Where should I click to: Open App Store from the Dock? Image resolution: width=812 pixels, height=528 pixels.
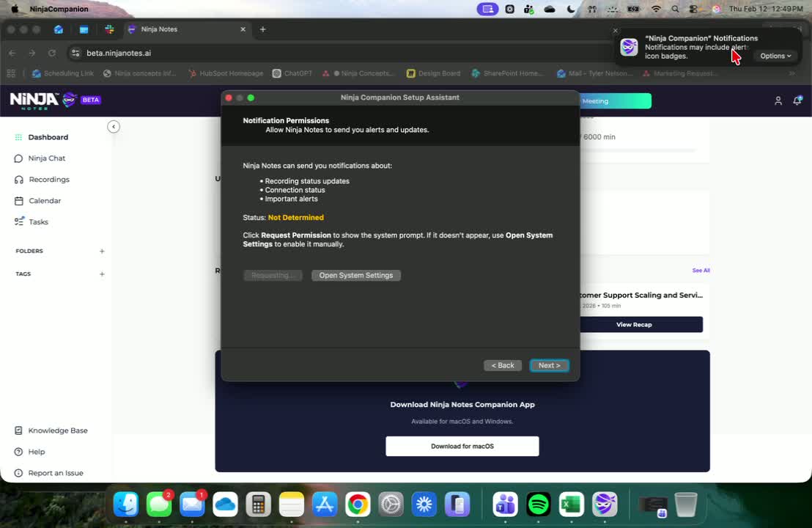(325, 504)
